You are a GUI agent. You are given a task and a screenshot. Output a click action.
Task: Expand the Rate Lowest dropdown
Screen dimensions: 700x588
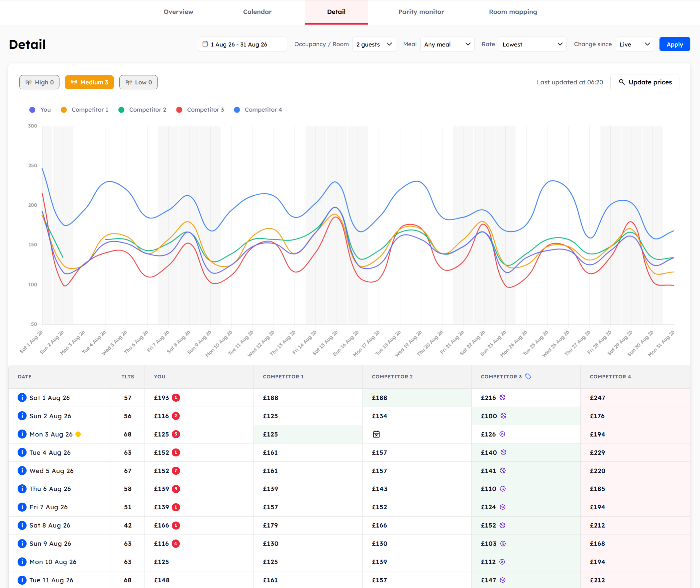(532, 44)
